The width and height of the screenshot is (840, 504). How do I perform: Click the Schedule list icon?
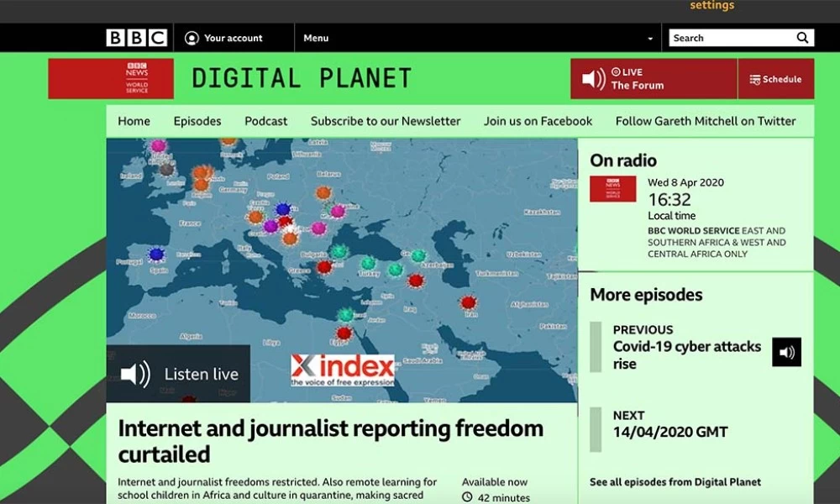coord(755,80)
